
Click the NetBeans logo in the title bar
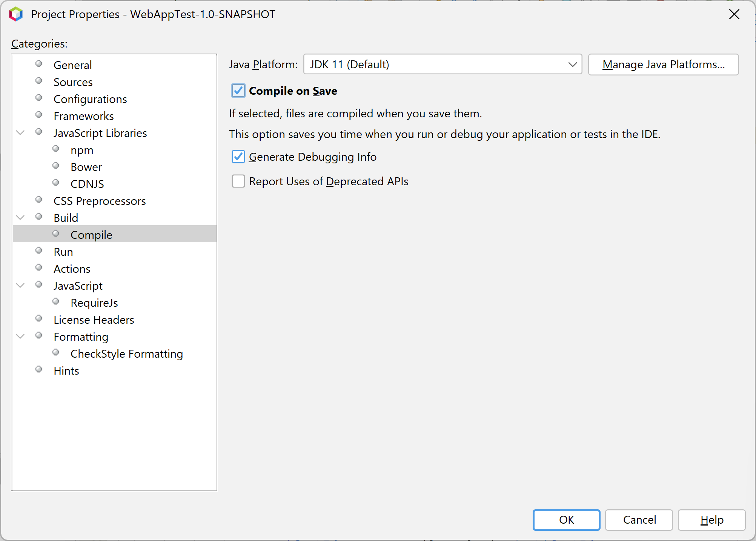coord(15,14)
